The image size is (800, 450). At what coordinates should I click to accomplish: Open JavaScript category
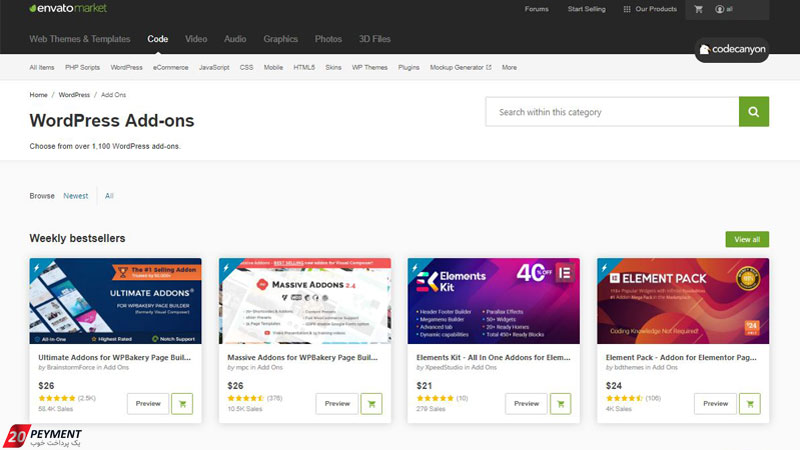pyautogui.click(x=214, y=67)
